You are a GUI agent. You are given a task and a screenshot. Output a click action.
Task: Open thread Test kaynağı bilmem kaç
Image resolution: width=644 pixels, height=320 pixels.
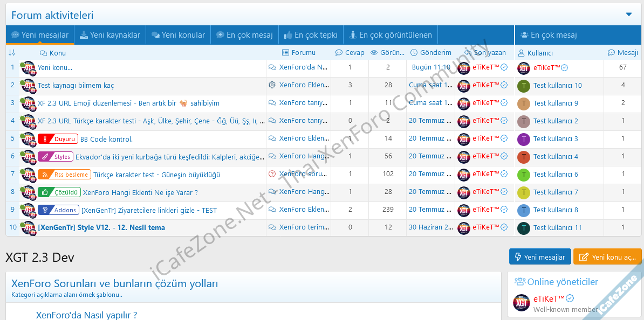tap(76, 86)
